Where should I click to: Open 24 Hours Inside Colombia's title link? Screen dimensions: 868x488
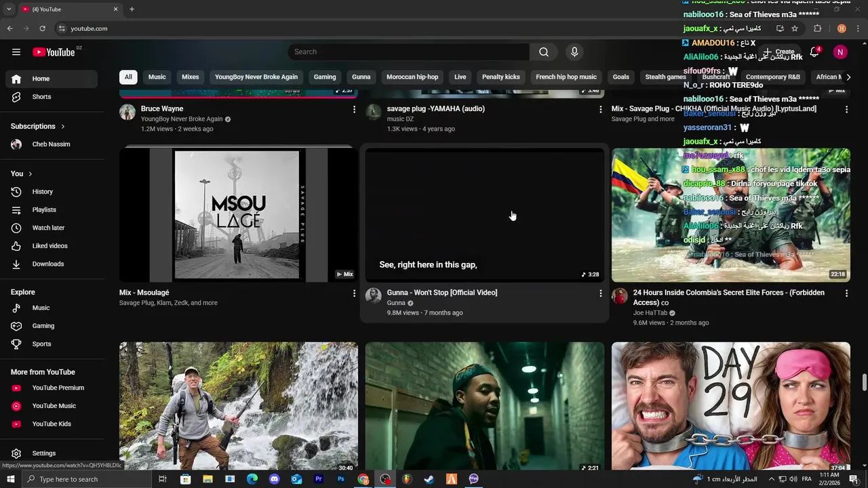729,298
